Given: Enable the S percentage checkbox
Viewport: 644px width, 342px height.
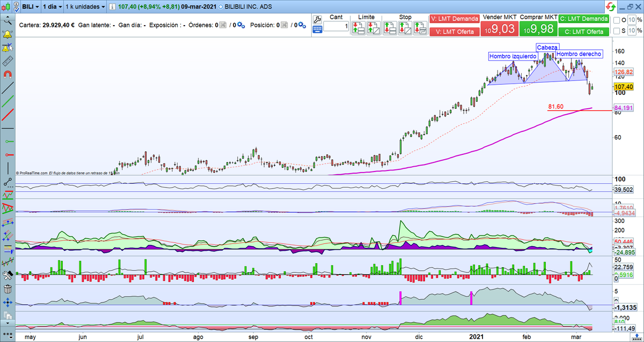Looking at the screenshot, I should (x=616, y=31).
